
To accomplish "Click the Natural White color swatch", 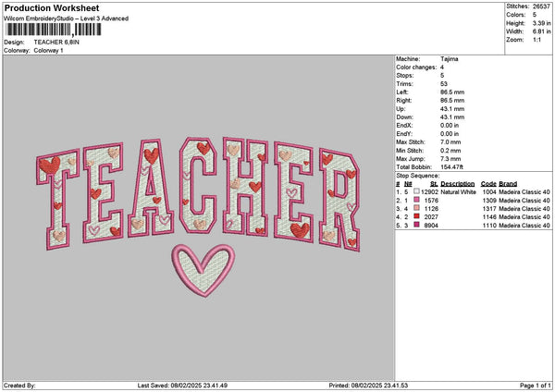I will coord(416,191).
